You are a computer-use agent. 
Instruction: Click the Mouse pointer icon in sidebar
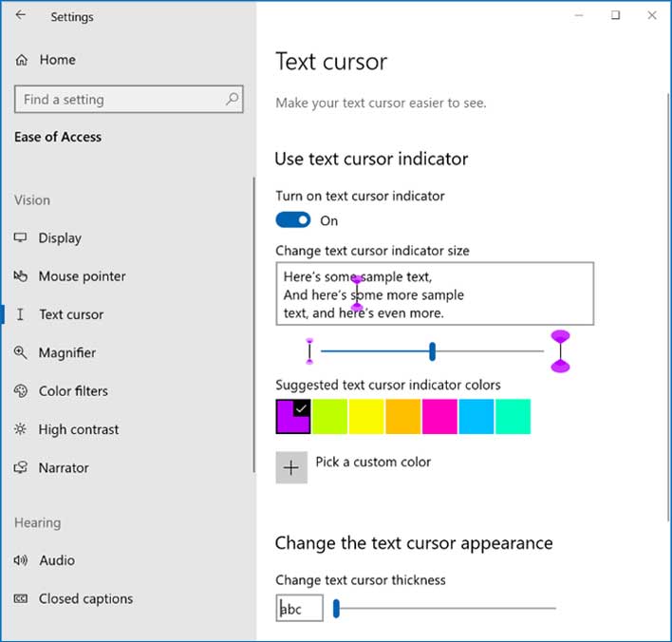20,275
